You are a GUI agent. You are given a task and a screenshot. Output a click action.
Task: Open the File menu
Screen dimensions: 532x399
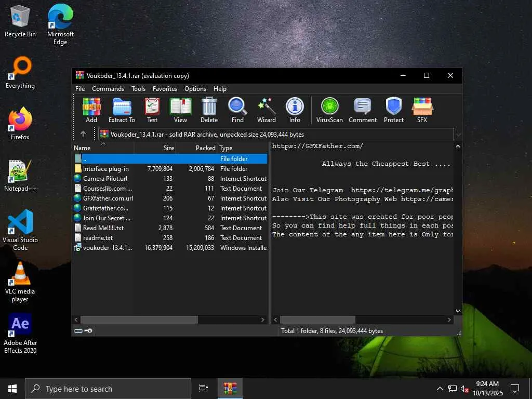[80, 88]
